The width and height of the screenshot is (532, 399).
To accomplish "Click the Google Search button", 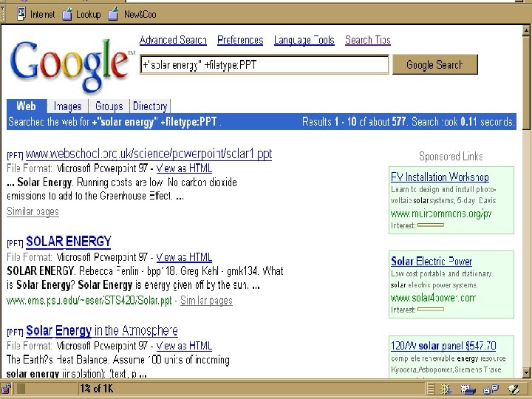I will point(435,64).
